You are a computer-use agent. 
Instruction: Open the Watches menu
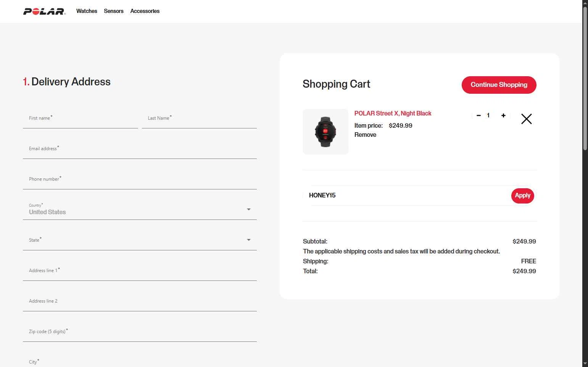(x=87, y=11)
